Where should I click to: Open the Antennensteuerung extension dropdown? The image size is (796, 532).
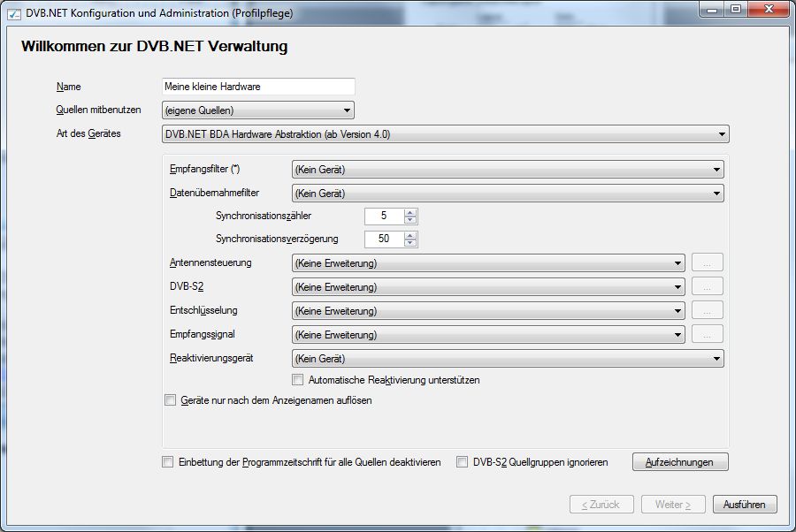pyautogui.click(x=488, y=263)
